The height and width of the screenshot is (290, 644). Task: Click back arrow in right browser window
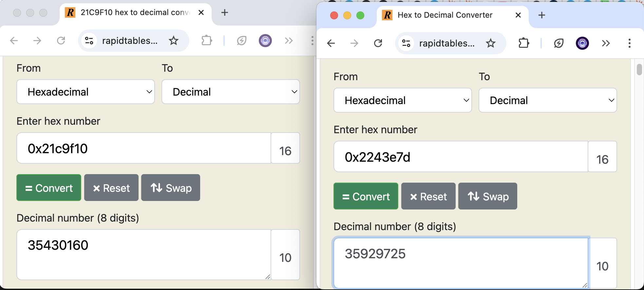coord(331,43)
